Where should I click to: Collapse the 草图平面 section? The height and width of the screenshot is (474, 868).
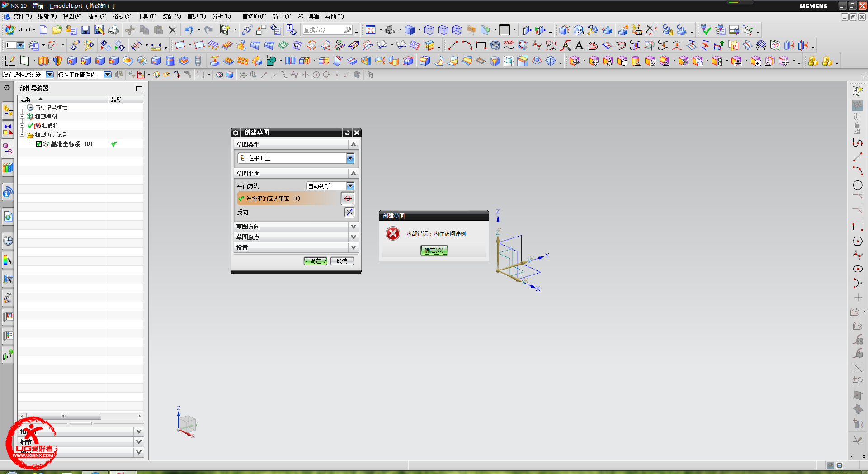(354, 173)
